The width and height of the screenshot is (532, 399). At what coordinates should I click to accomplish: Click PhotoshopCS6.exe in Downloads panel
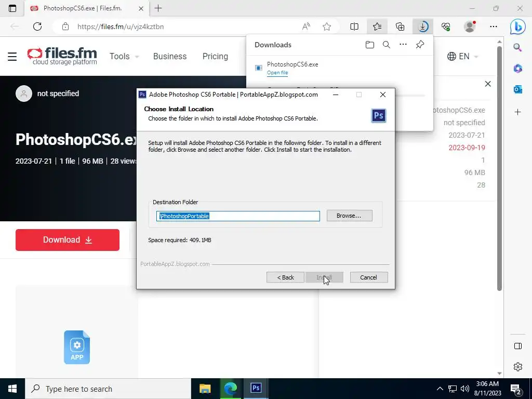292,64
